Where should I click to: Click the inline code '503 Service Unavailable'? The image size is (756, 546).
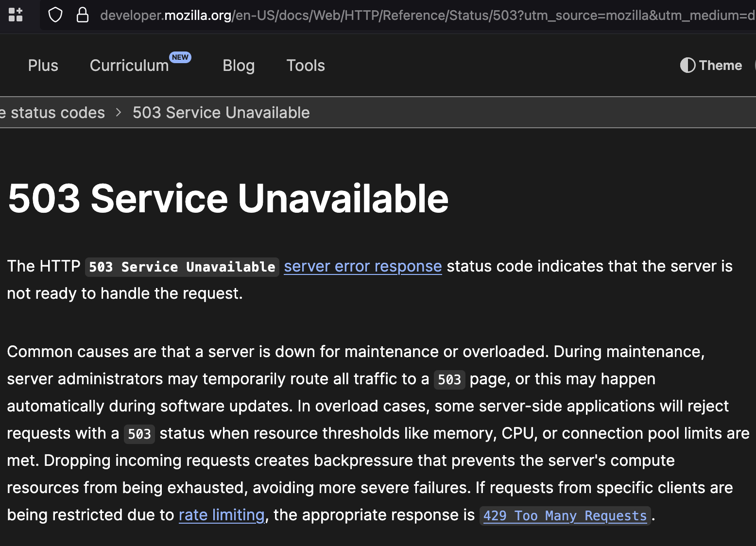coord(182,267)
